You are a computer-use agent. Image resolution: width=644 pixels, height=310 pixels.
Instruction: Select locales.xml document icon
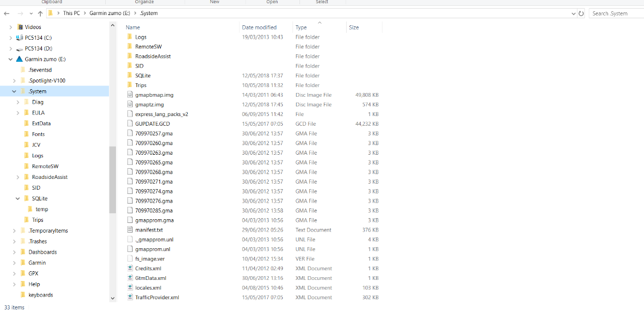click(129, 287)
